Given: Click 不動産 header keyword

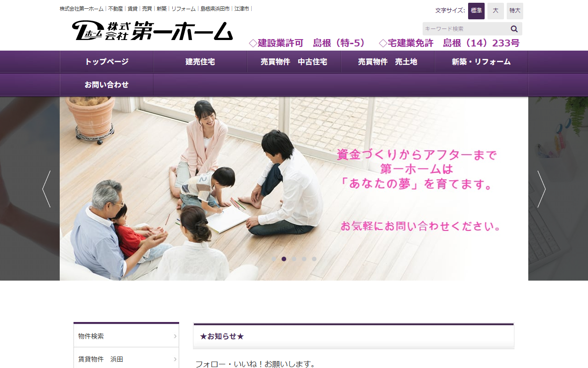Looking at the screenshot, I should pos(115,9).
